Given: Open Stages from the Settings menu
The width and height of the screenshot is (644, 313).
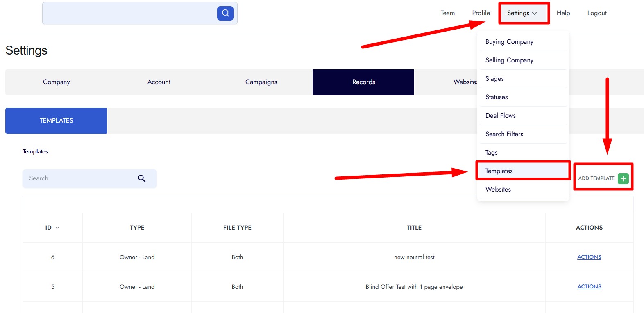Looking at the screenshot, I should [x=494, y=79].
